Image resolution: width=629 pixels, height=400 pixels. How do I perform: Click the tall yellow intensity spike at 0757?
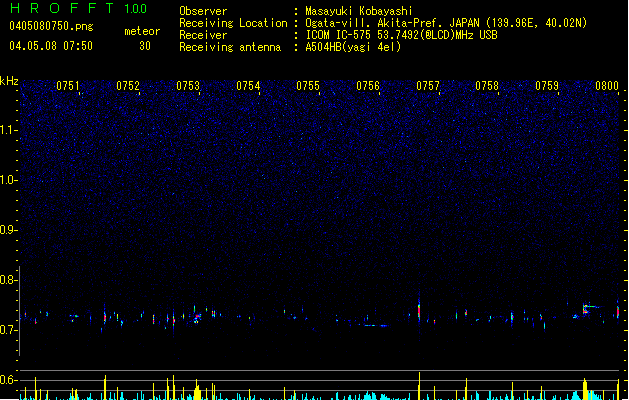[x=420, y=386]
